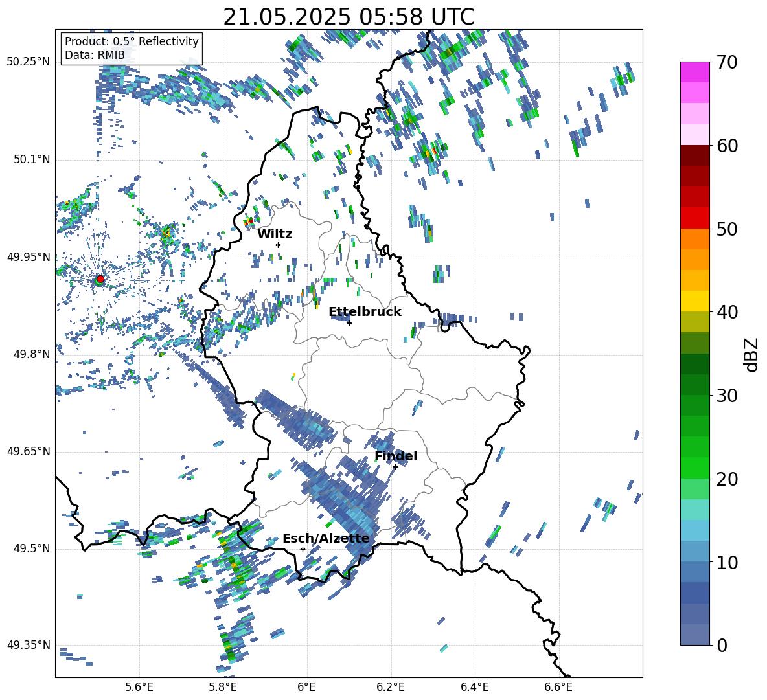Click the 49.65°N latitude label
The width and height of the screenshot is (767, 700).
pos(29,451)
